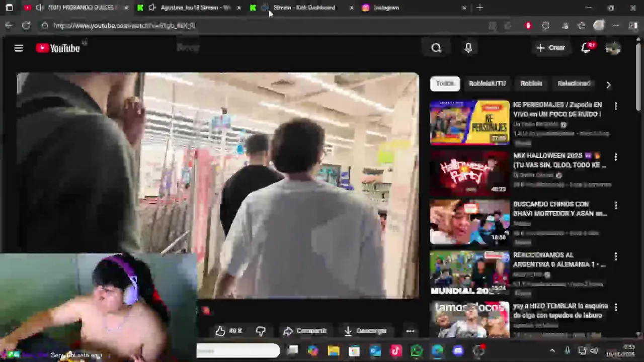Image resolution: width=644 pixels, height=362 pixels.
Task: Open browser settings and more ellipsis
Action: 616,26
